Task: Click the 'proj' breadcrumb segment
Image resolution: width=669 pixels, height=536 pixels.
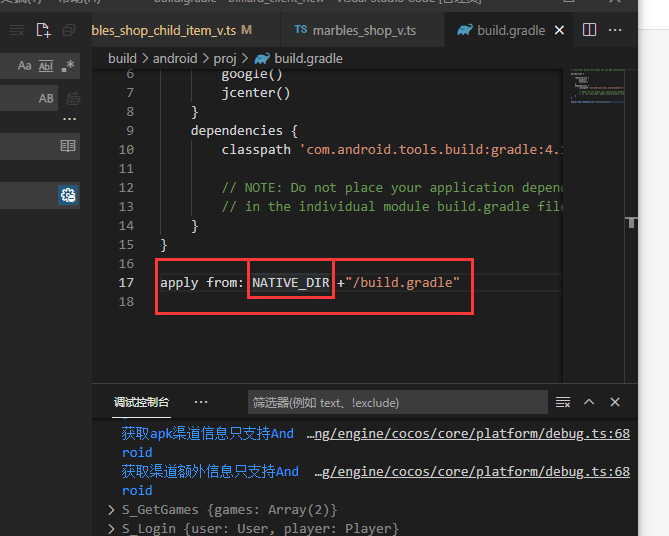Action: tap(225, 58)
